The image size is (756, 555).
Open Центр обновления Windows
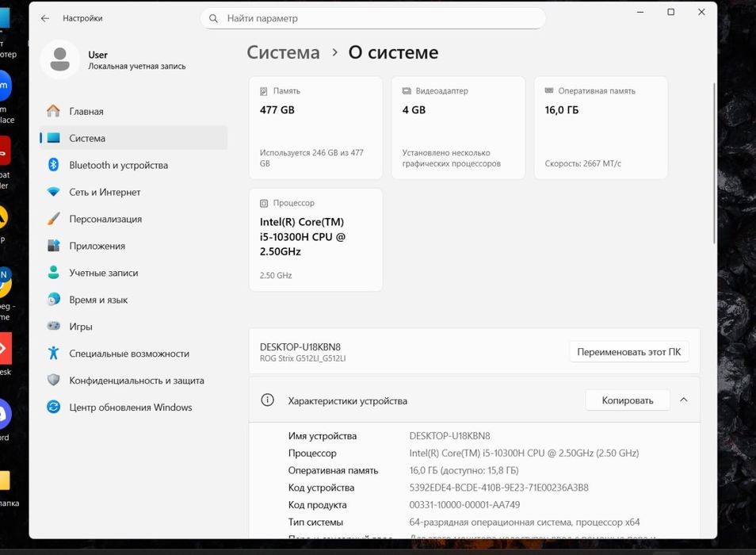134,407
